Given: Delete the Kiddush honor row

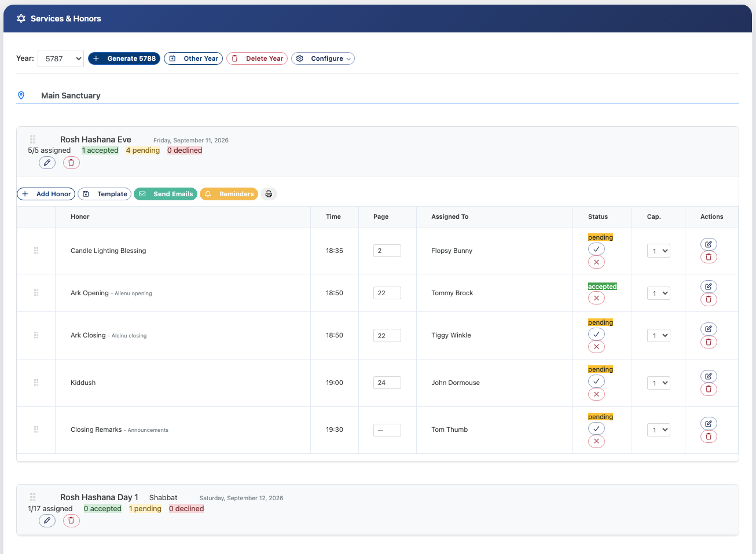Looking at the screenshot, I should (x=709, y=389).
